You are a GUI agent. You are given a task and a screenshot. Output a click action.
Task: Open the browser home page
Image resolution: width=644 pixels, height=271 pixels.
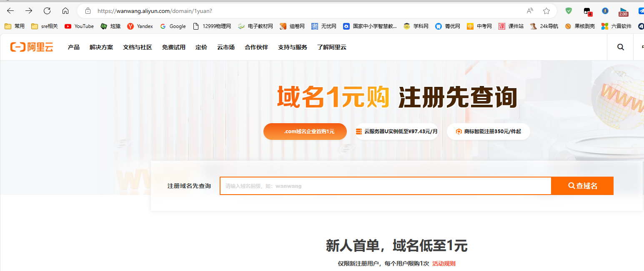[65, 11]
